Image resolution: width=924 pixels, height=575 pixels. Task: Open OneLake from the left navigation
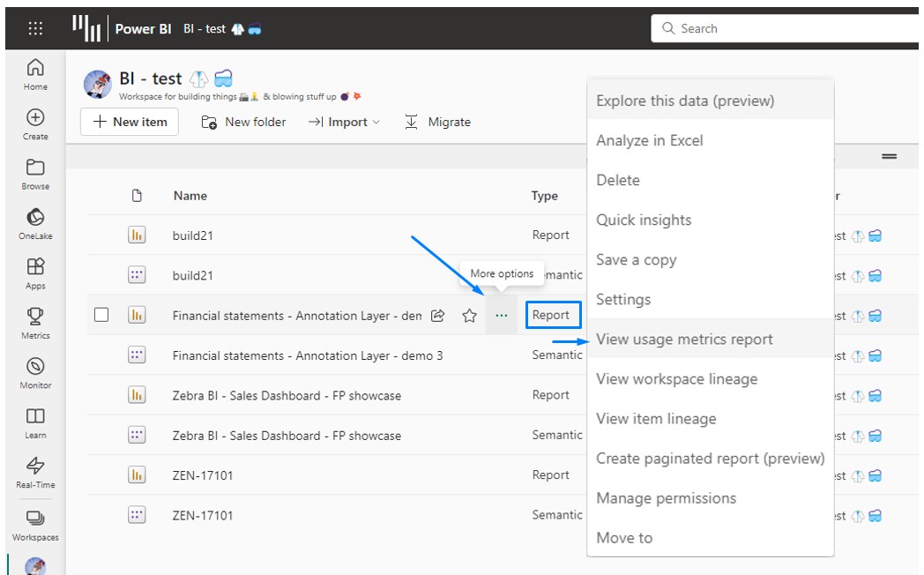tap(35, 223)
